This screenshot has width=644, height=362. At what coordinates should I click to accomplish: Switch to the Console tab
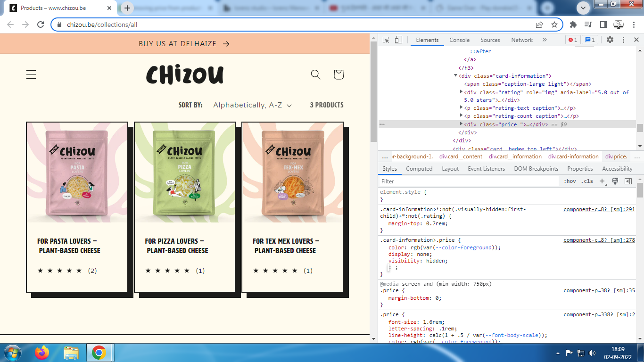pos(460,40)
